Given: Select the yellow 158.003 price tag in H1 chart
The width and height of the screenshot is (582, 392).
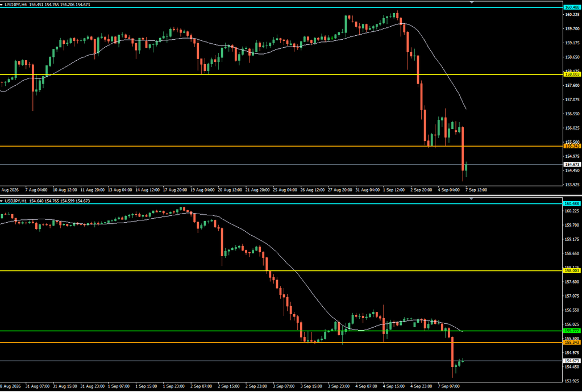Looking at the screenshot, I should coord(572,271).
